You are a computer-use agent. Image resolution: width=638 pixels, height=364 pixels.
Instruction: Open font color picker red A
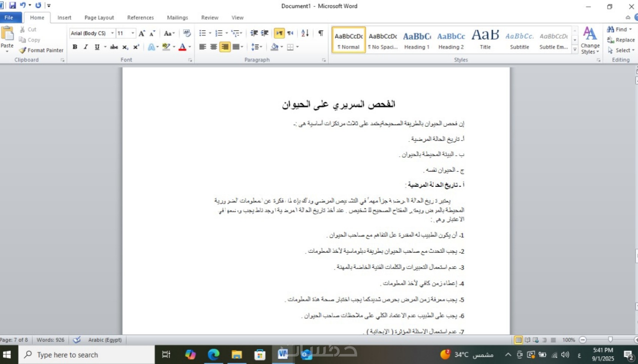[x=182, y=47]
